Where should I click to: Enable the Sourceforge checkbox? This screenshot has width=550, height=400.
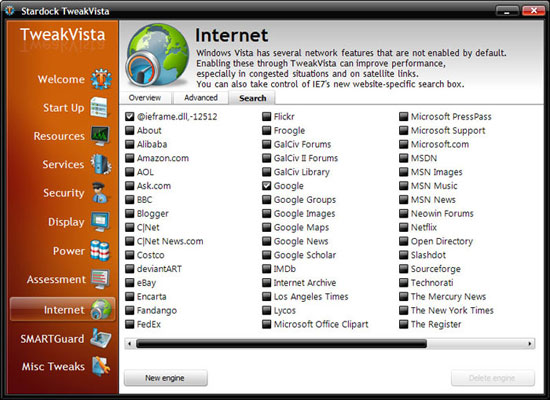point(403,269)
